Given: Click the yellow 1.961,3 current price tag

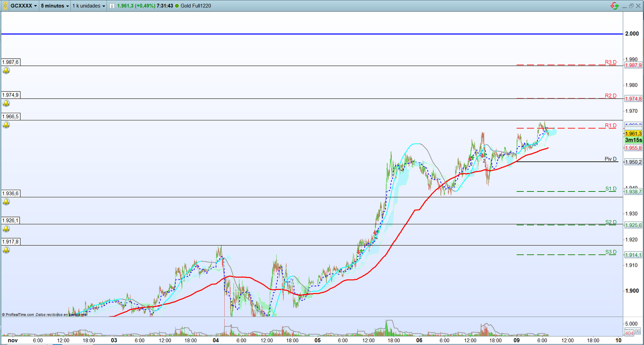Looking at the screenshot, I should (x=633, y=134).
